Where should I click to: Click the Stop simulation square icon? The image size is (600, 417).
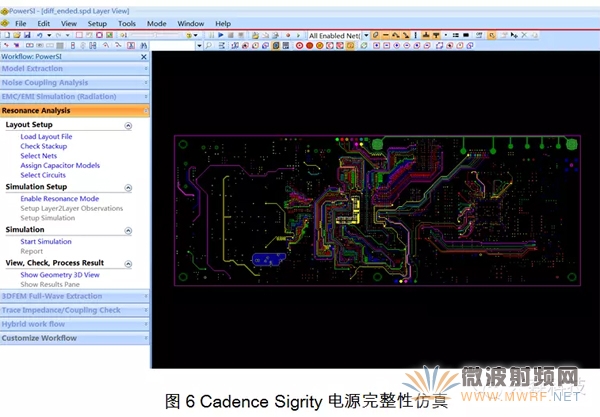(231, 35)
